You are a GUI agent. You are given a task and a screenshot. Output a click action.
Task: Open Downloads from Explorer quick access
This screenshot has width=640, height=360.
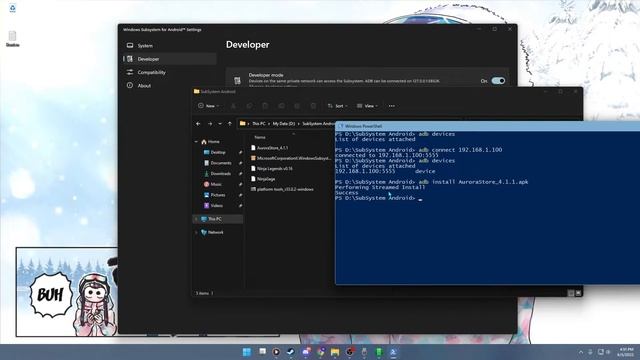tap(220, 173)
